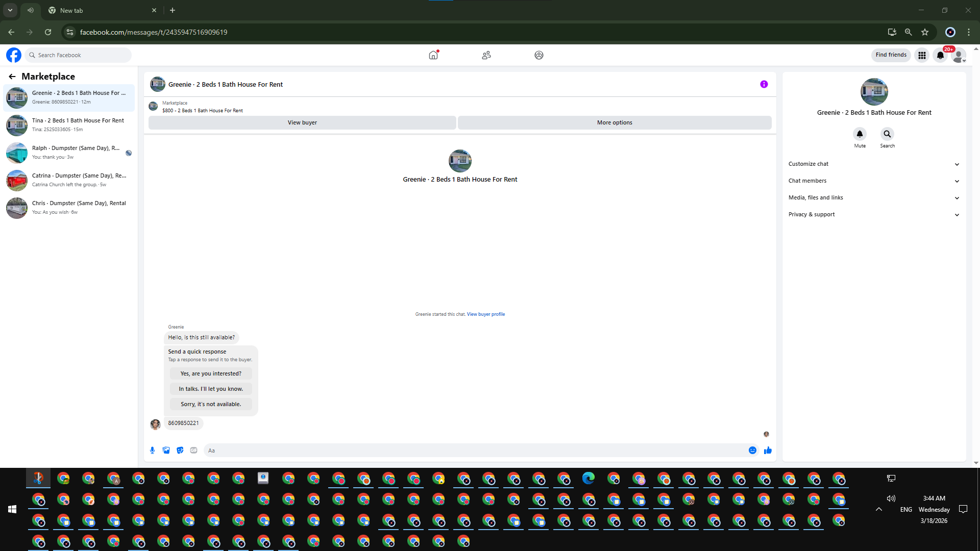The image size is (980, 551).
Task: Show hidden system tray icons
Action: click(x=879, y=509)
